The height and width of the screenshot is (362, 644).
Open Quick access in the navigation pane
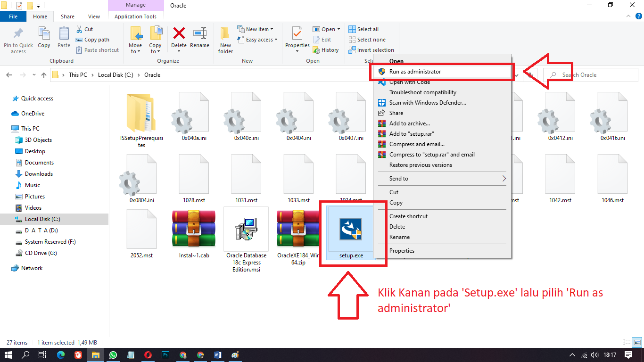pos(37,99)
